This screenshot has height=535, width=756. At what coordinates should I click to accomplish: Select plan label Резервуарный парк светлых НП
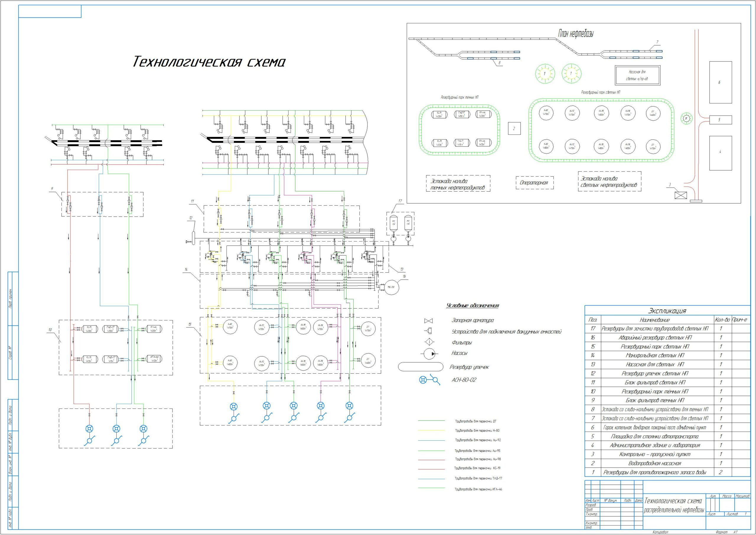point(601,93)
